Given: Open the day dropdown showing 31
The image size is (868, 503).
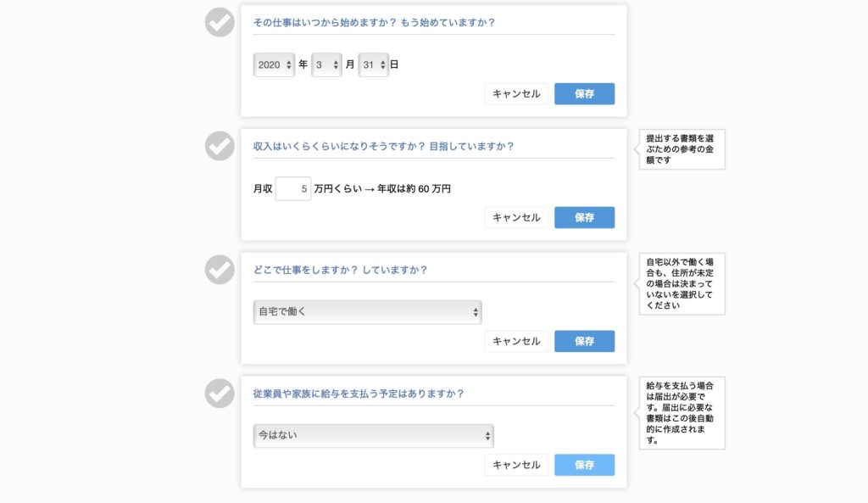Looking at the screenshot, I should (374, 64).
